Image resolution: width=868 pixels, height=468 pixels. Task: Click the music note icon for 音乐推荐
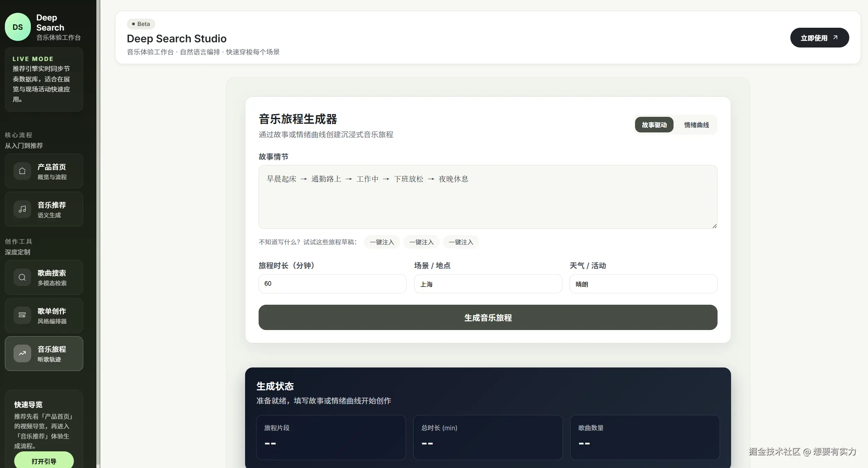point(22,209)
